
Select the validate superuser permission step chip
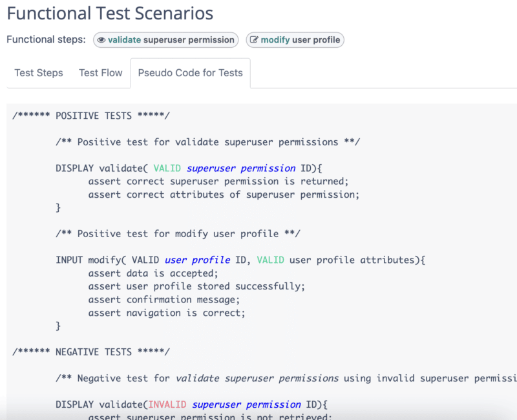click(165, 39)
